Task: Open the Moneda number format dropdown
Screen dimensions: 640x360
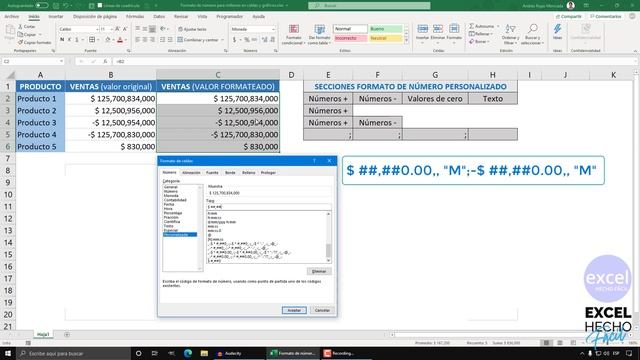Action: 273,29
